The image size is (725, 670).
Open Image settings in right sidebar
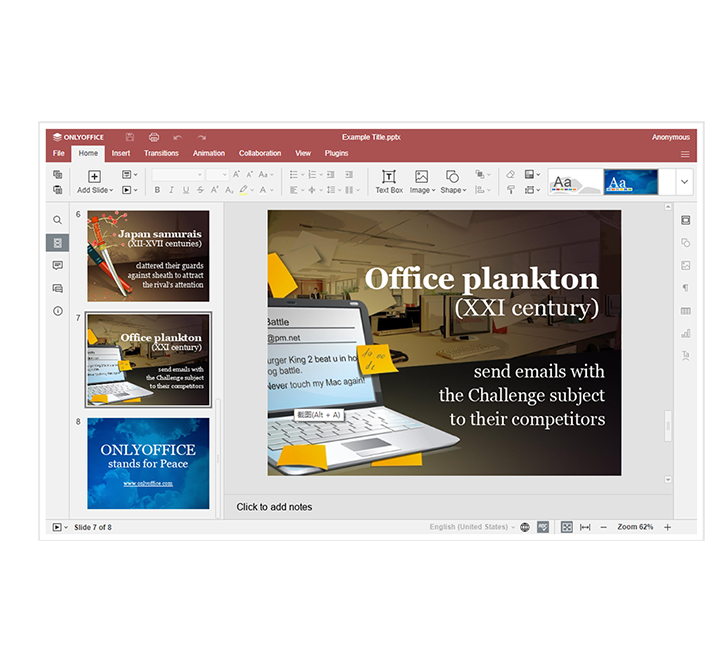coord(686,265)
